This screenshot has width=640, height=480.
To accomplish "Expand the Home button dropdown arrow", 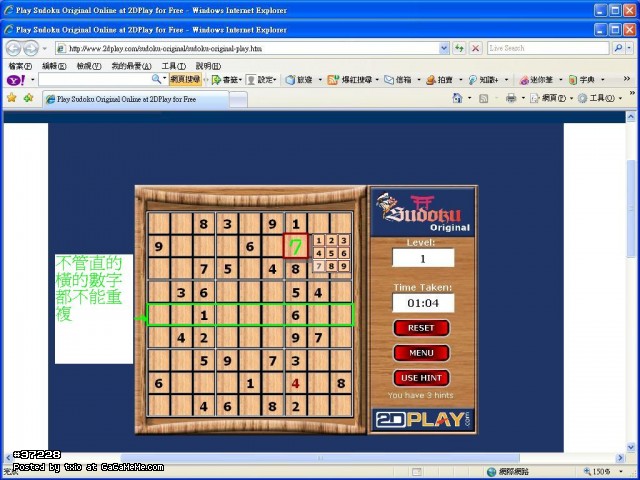I will [469, 98].
